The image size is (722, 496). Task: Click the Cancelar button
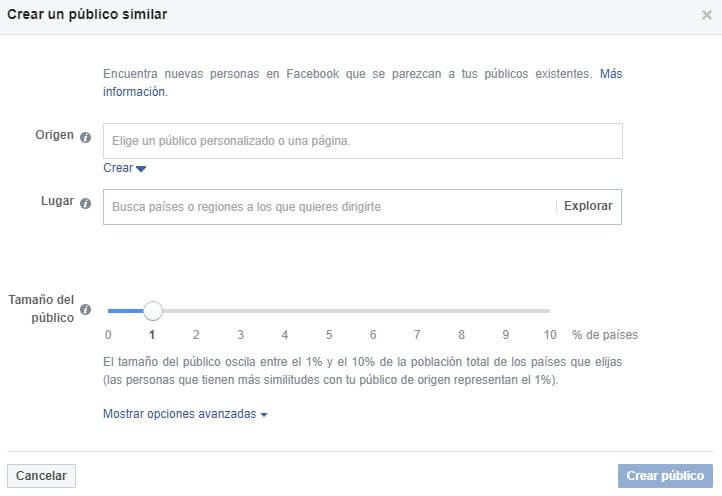[x=41, y=476]
